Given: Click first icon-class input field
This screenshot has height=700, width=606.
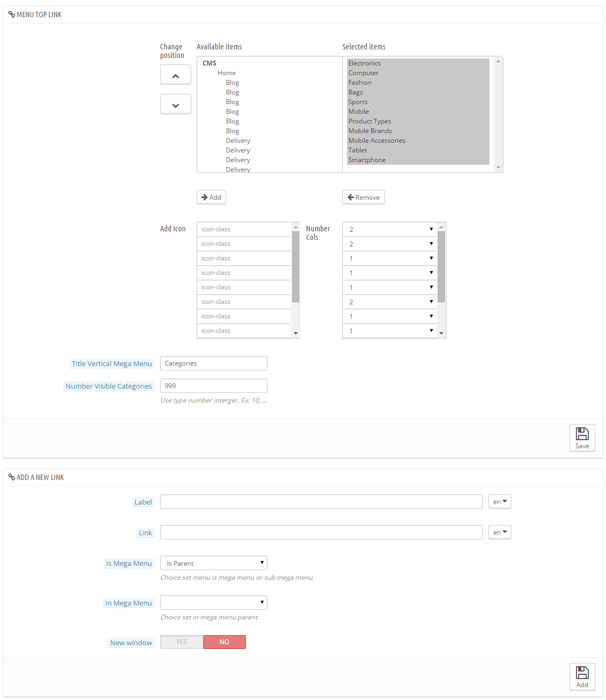Looking at the screenshot, I should click(244, 229).
